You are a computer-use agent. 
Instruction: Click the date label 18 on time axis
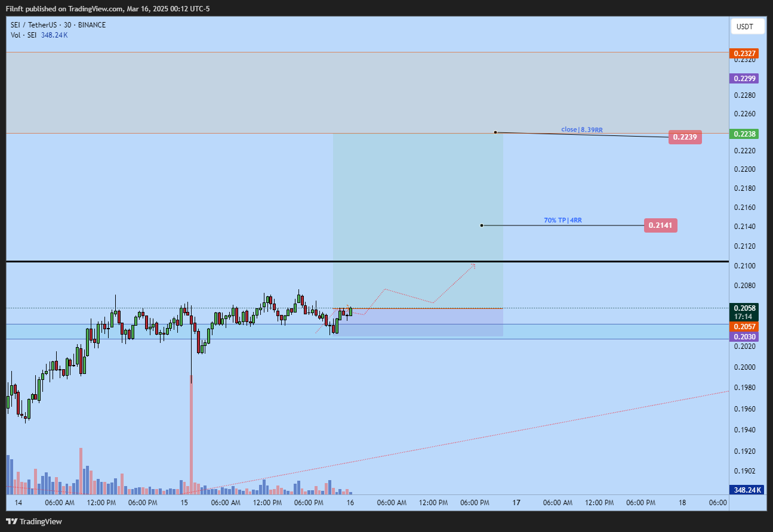click(682, 503)
